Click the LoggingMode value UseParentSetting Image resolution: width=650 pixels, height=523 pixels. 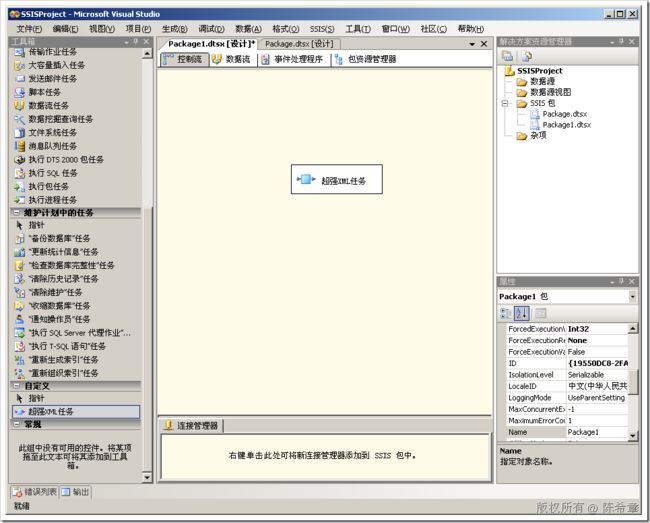coord(597,398)
